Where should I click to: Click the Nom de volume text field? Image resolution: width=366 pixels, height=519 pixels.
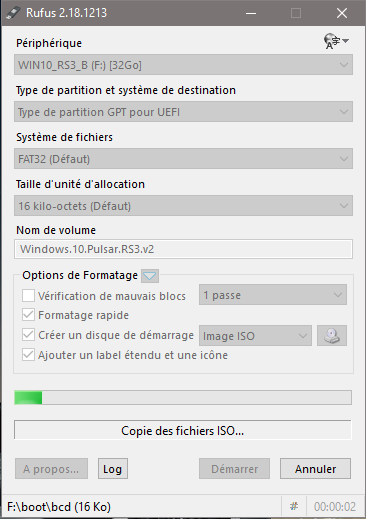(183, 249)
